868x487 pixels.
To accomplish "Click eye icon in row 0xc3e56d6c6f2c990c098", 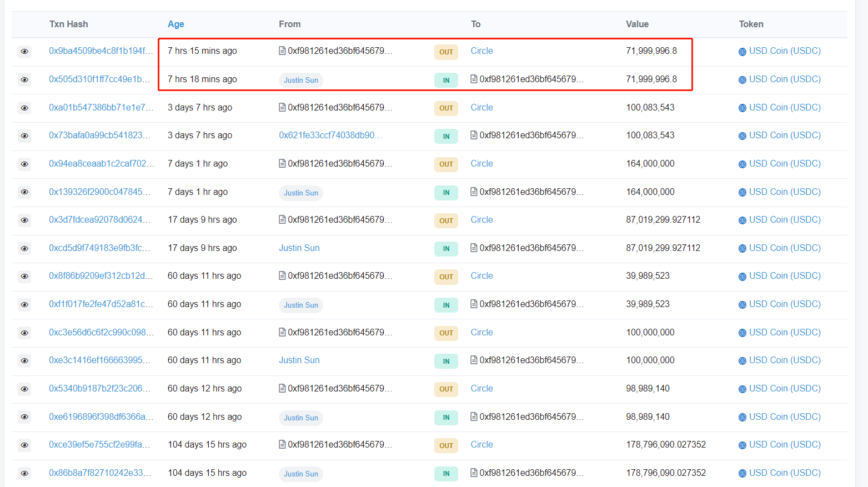I will (x=24, y=333).
